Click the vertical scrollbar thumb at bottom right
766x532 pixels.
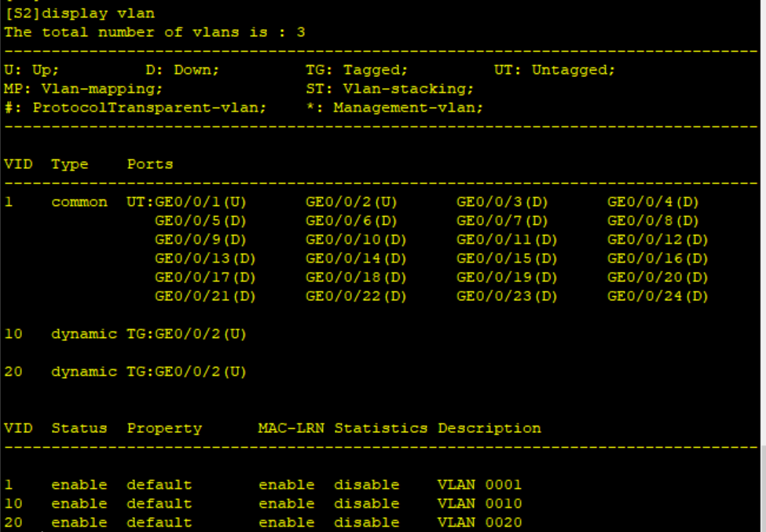point(762,489)
